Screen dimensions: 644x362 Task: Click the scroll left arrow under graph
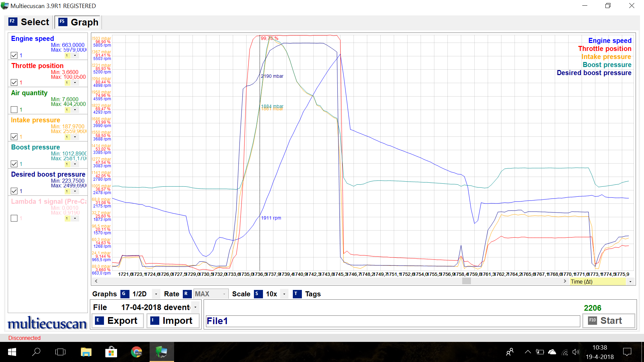[96, 281]
